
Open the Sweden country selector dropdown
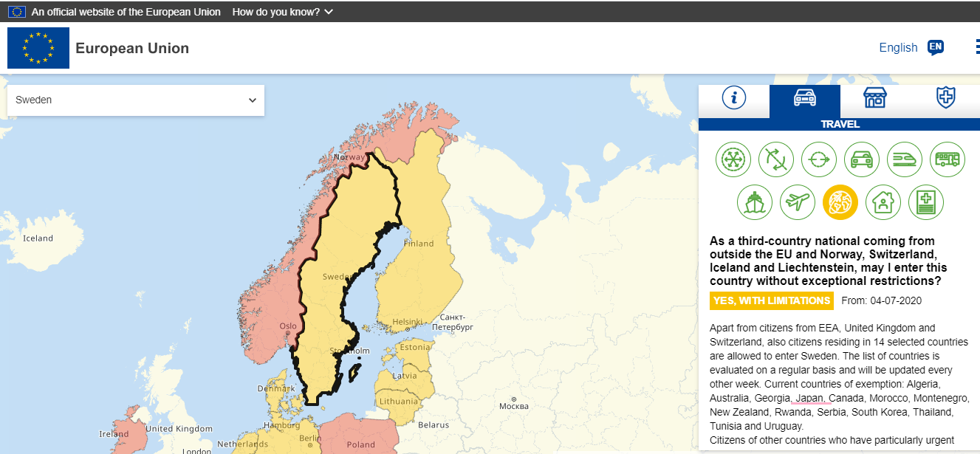[x=136, y=100]
